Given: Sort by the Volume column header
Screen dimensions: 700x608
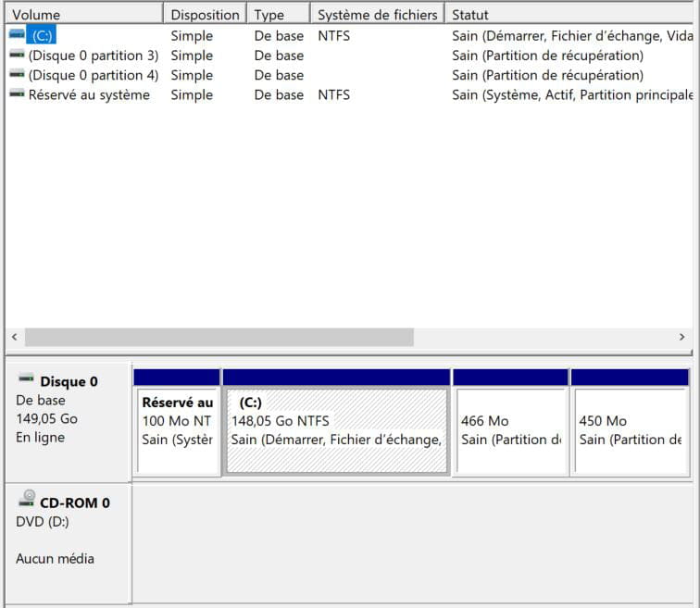Looking at the screenshot, I should point(84,14).
